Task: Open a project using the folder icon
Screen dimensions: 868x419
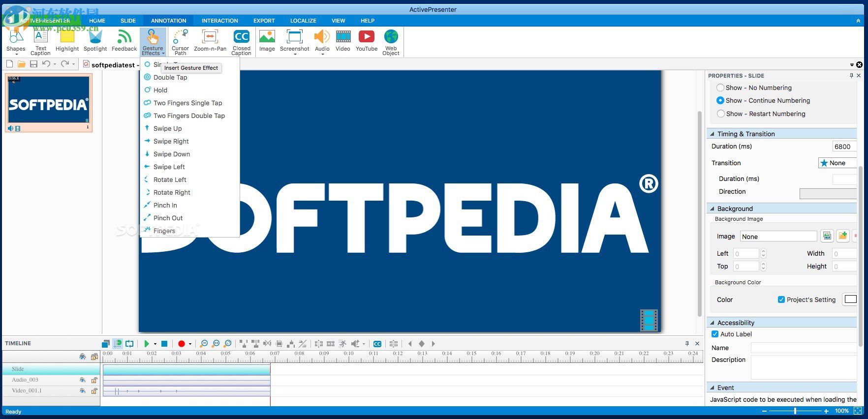Action: tap(21, 64)
